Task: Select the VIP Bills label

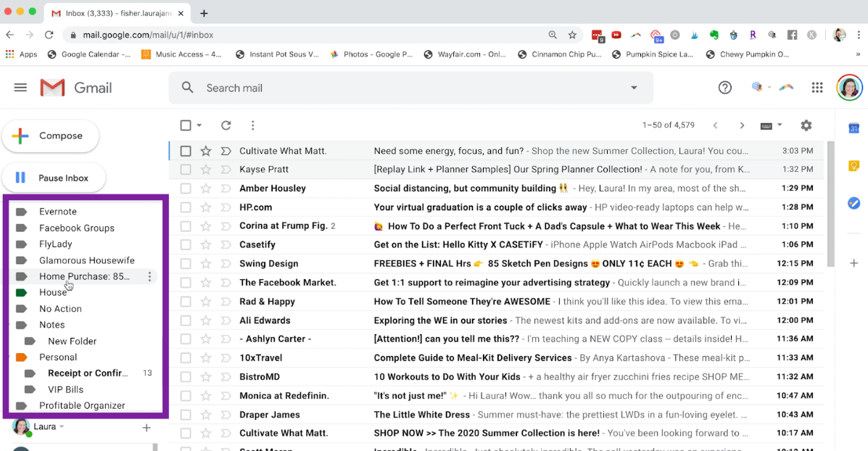Action: point(65,389)
